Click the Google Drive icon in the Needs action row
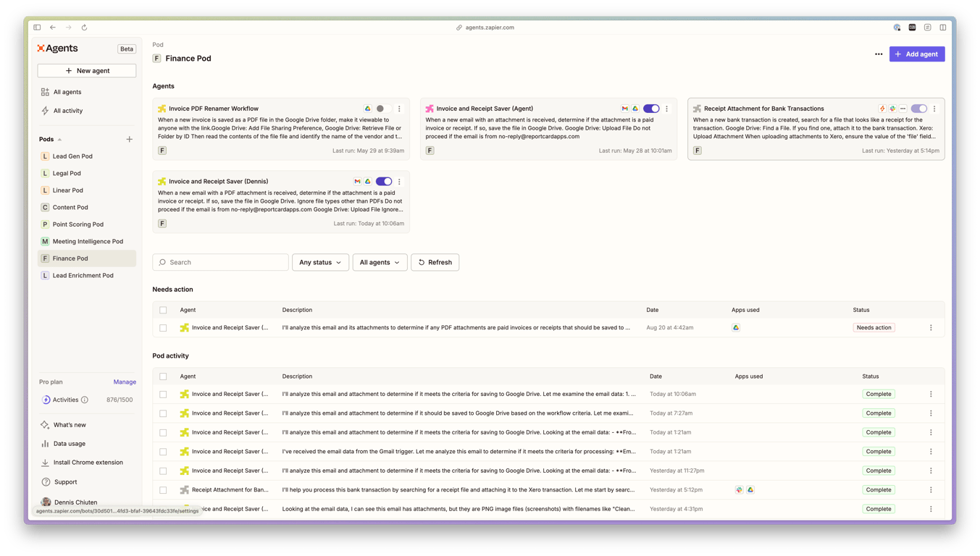 [x=736, y=328]
